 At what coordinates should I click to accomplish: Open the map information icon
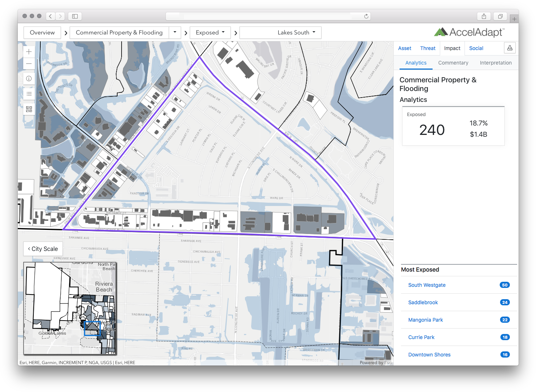point(29,78)
